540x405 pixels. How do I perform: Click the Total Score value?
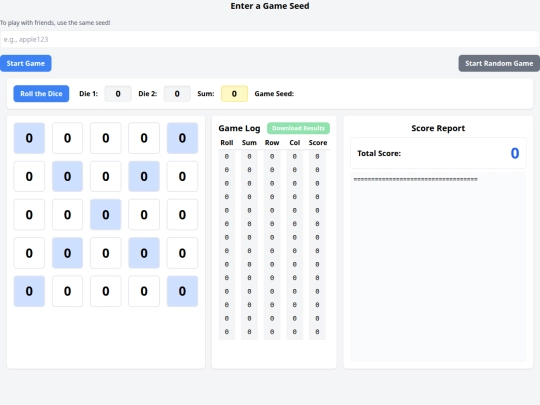pyautogui.click(x=515, y=153)
